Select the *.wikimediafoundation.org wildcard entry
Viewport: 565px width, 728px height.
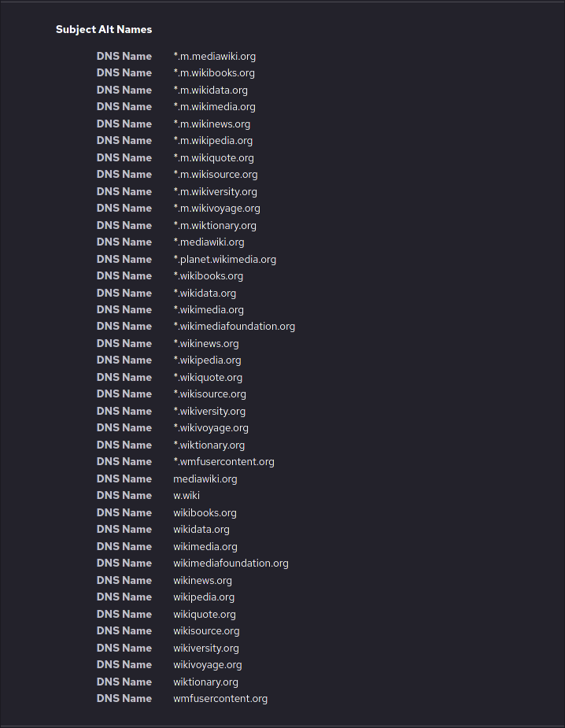coord(234,327)
